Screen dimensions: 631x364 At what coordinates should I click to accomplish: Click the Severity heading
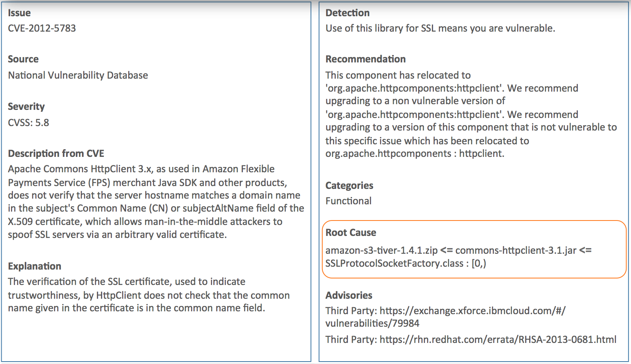[26, 107]
